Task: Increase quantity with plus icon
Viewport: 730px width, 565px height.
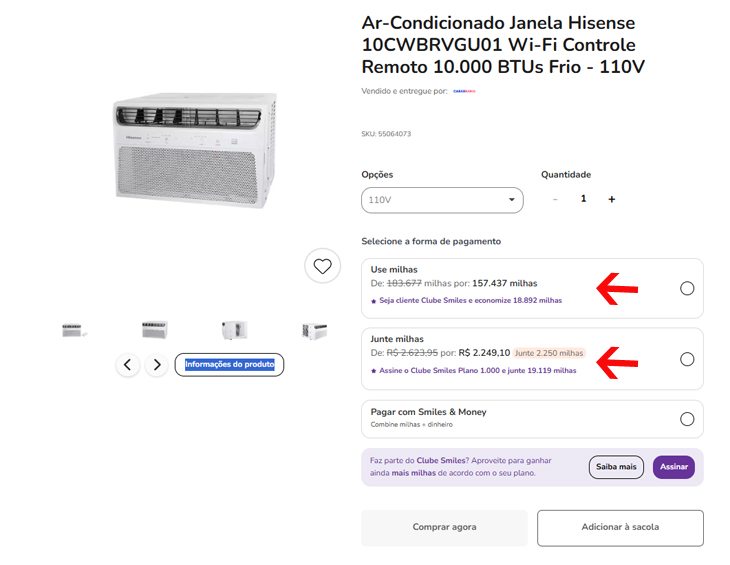Action: click(x=612, y=199)
